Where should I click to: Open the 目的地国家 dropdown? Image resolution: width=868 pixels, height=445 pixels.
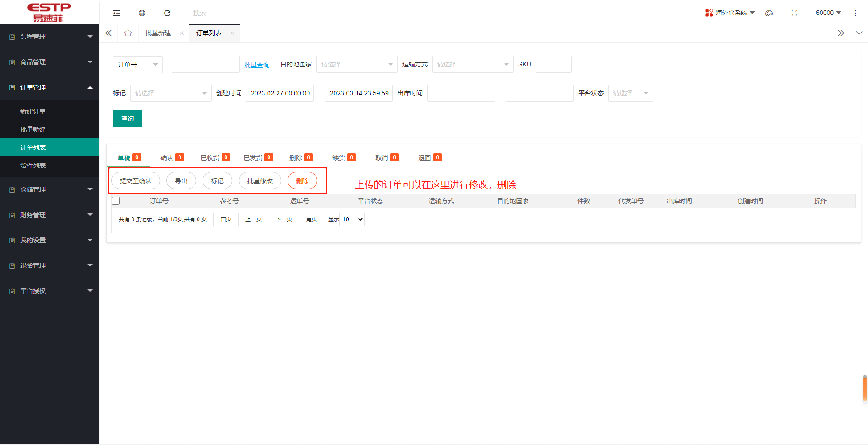[x=357, y=64]
